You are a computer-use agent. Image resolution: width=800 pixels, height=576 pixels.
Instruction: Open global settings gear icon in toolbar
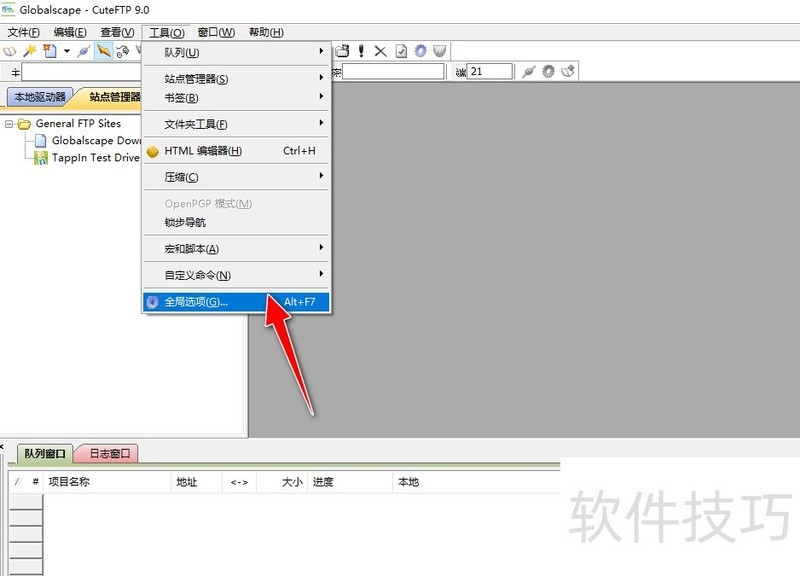click(x=421, y=51)
